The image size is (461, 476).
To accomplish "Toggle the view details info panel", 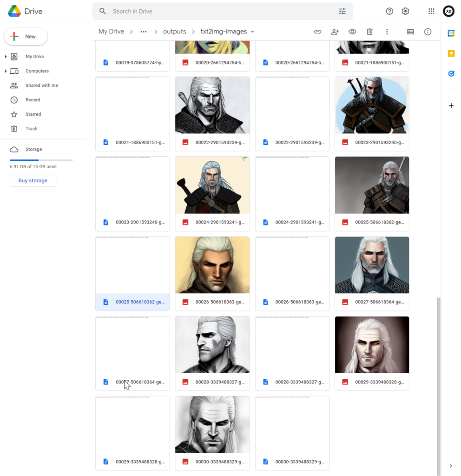I will coord(428,32).
